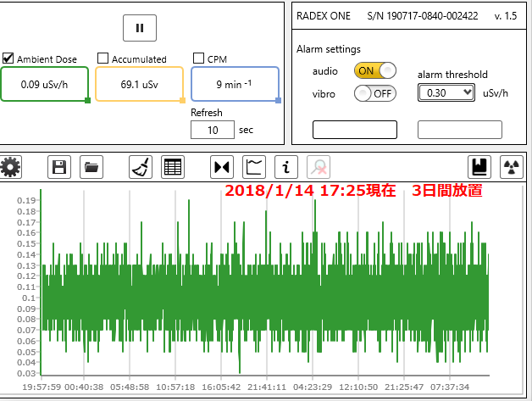Open the alarm threshold dropdown
This screenshot has width=532, height=401.
pos(446,92)
